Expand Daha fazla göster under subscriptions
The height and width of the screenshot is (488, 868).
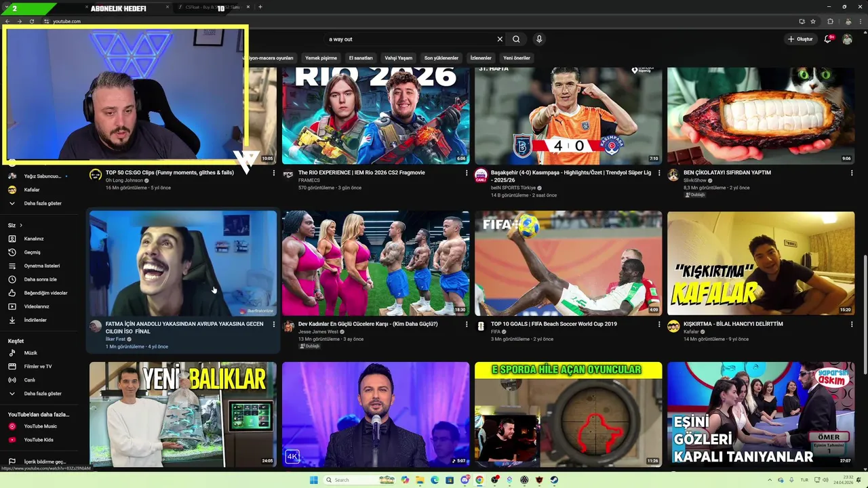[x=43, y=203]
